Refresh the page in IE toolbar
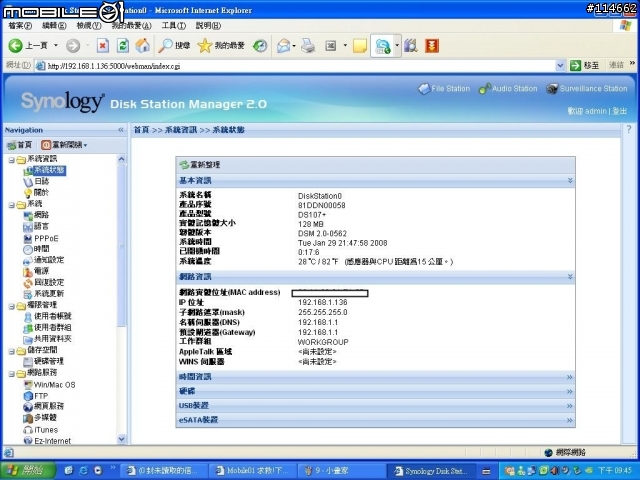 click(123, 45)
